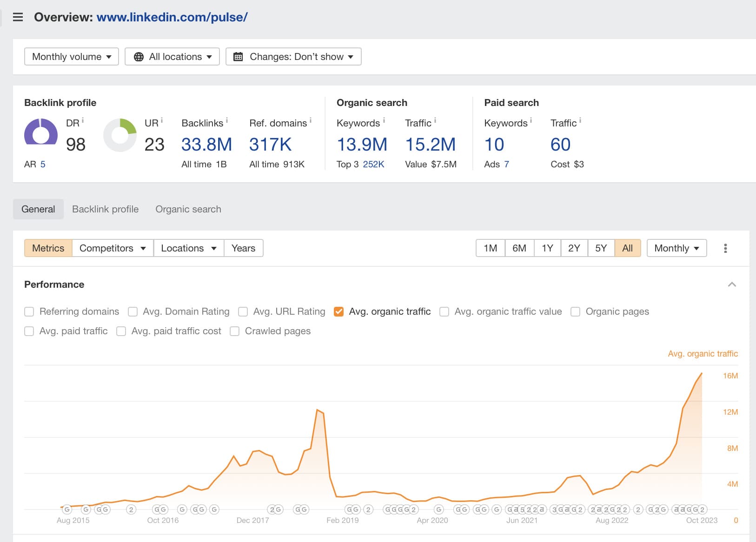Click the lone G marker left of Apr 2020
Viewport: 756px width, 542px height.
point(438,509)
